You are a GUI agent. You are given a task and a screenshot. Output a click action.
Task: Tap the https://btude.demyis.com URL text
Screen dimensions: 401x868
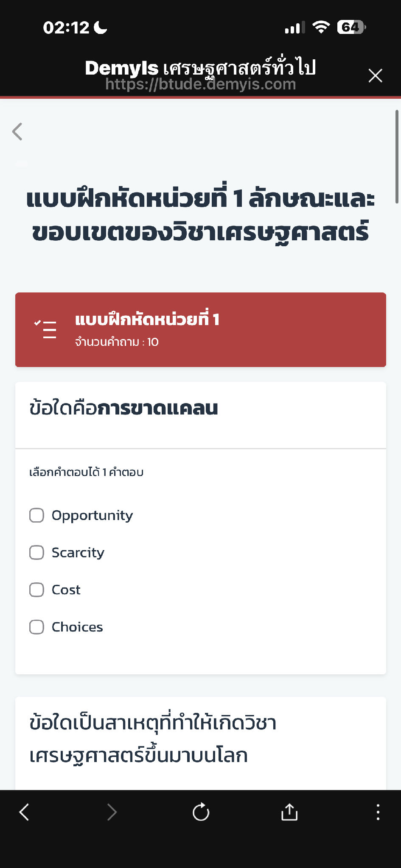tap(200, 84)
